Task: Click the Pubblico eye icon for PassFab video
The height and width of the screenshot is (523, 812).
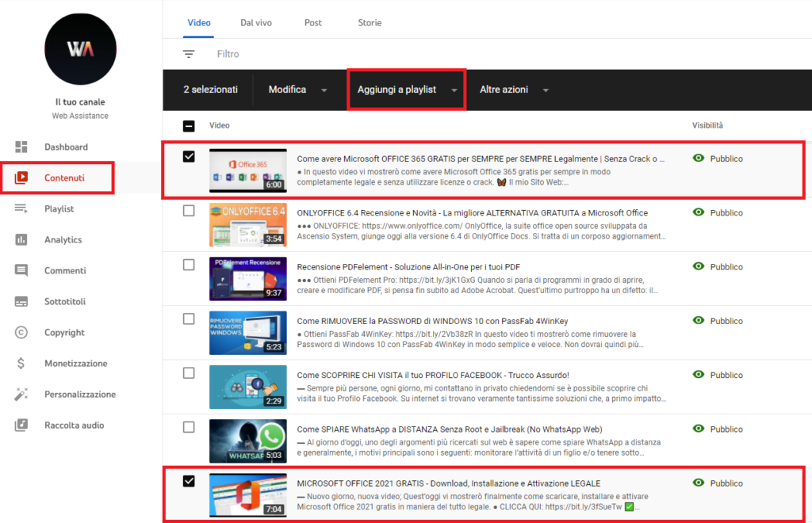Action: click(x=699, y=320)
